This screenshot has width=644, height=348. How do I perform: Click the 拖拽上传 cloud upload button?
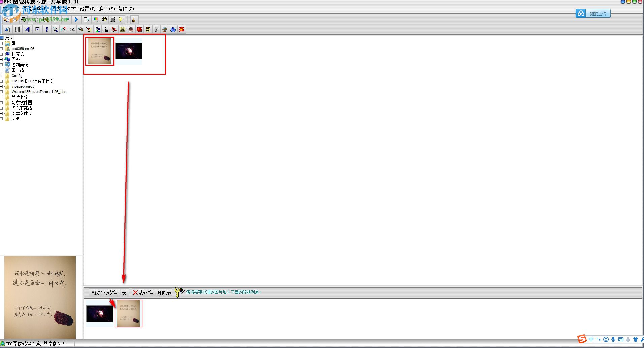pyautogui.click(x=593, y=13)
